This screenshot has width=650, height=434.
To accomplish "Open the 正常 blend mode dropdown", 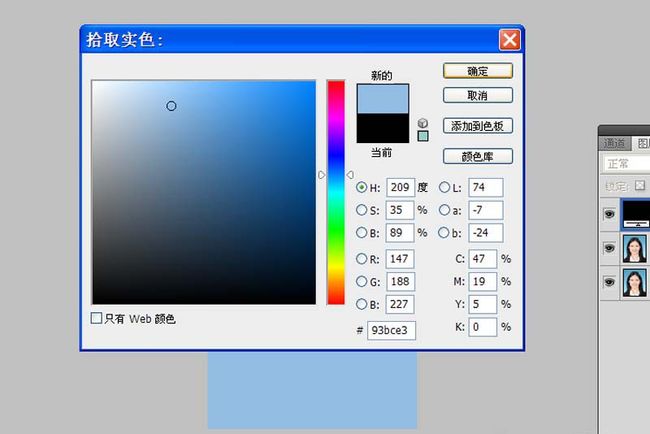I will [x=626, y=164].
